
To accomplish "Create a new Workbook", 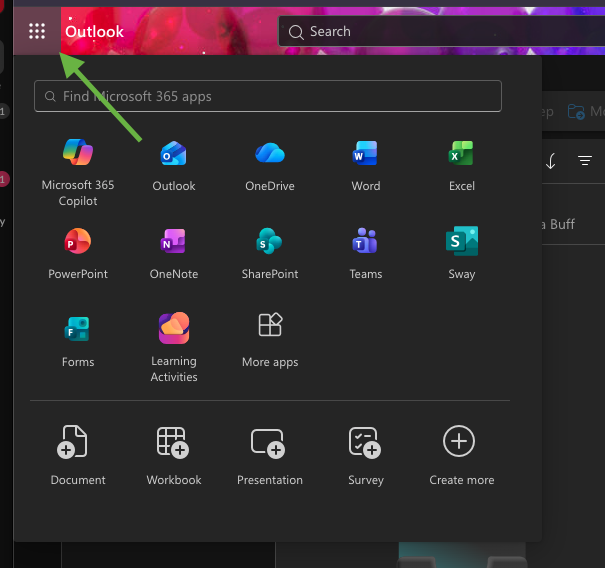I will coord(174,455).
